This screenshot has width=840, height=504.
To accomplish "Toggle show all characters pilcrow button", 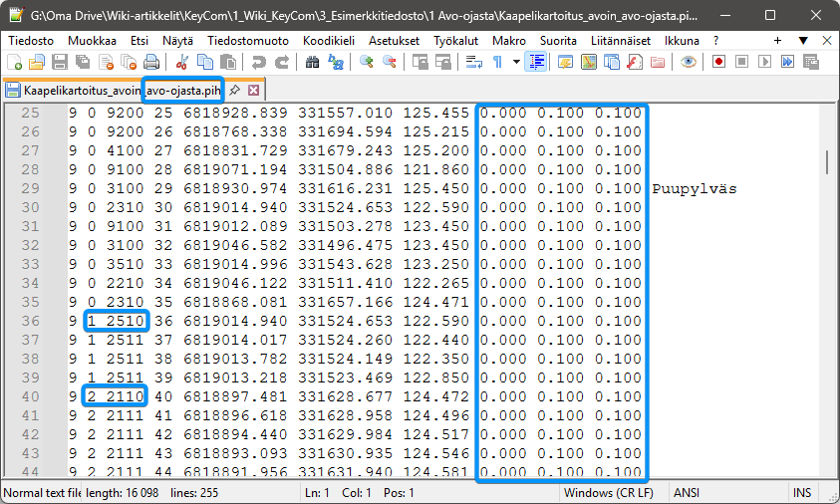I will [x=497, y=62].
